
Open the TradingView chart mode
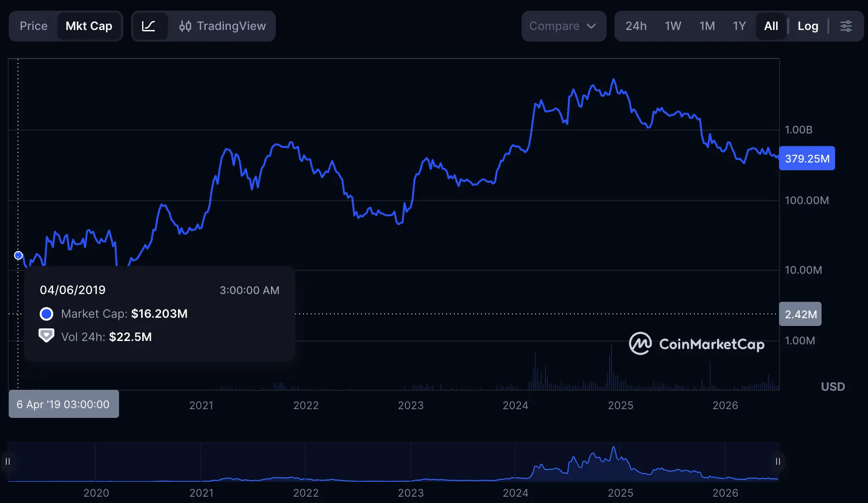pyautogui.click(x=222, y=26)
